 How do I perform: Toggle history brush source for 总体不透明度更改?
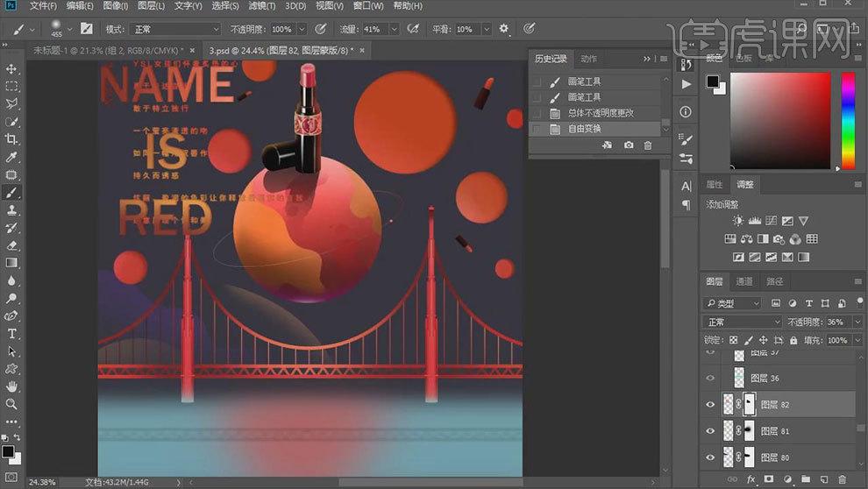click(x=537, y=113)
